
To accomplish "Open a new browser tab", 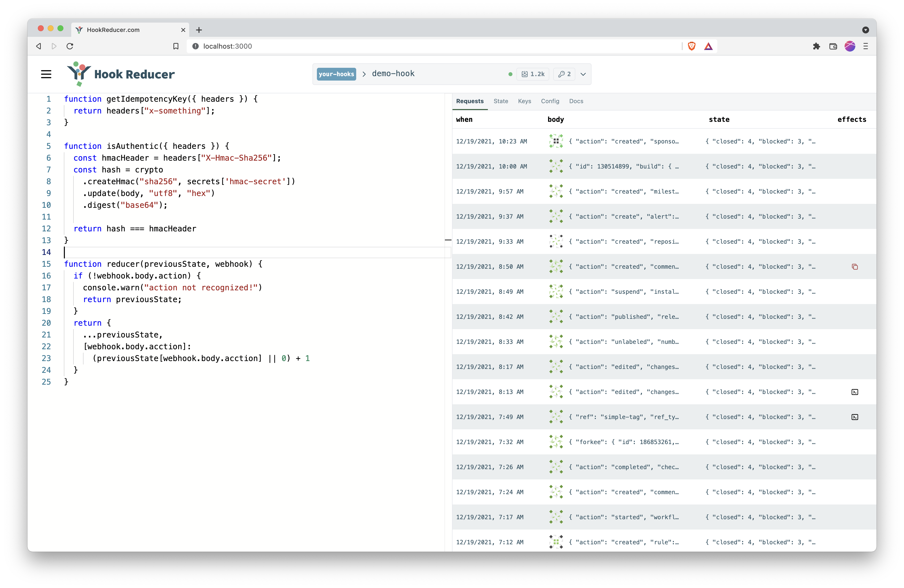I will click(199, 30).
